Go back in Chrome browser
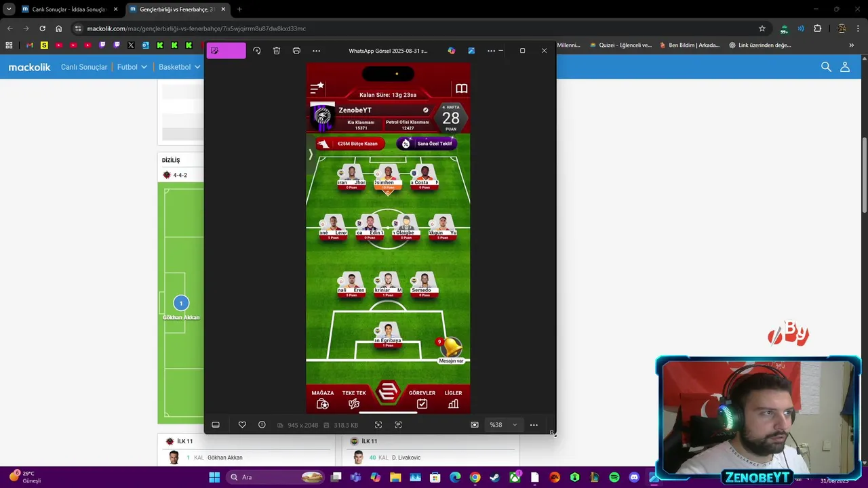 coord(9,28)
